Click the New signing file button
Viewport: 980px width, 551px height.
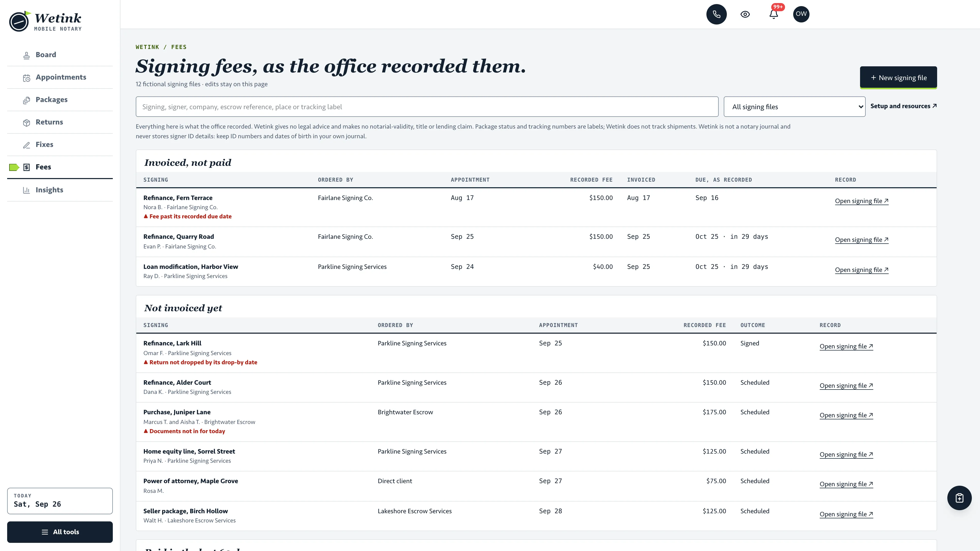pos(898,78)
